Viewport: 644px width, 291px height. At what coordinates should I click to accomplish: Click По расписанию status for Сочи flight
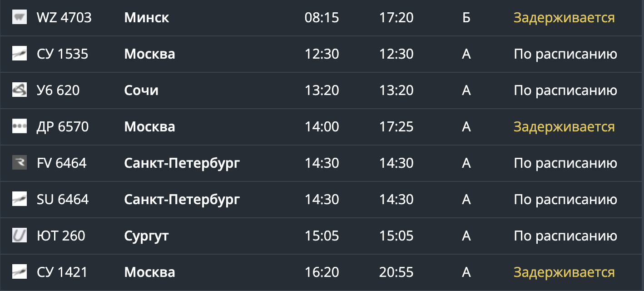coord(565,91)
